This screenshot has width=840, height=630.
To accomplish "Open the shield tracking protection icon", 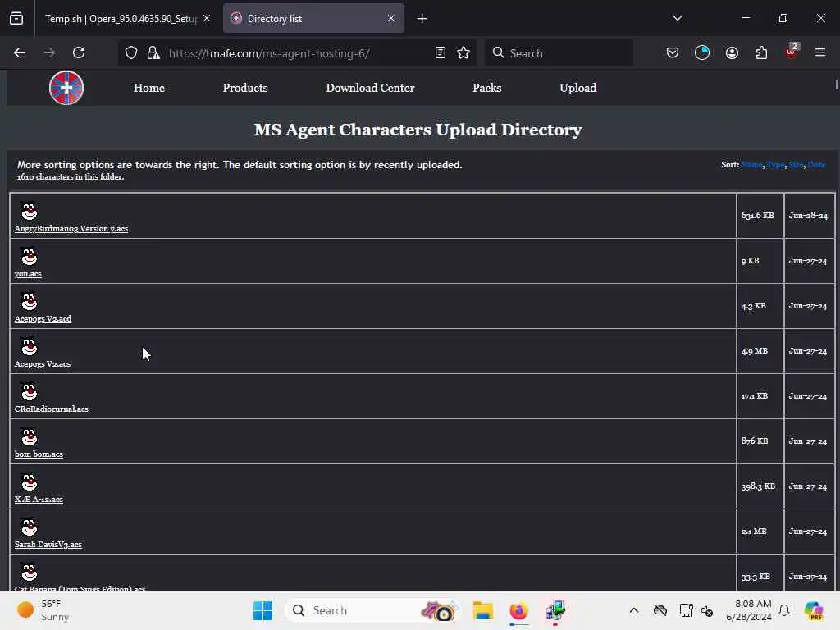I will click(x=131, y=52).
